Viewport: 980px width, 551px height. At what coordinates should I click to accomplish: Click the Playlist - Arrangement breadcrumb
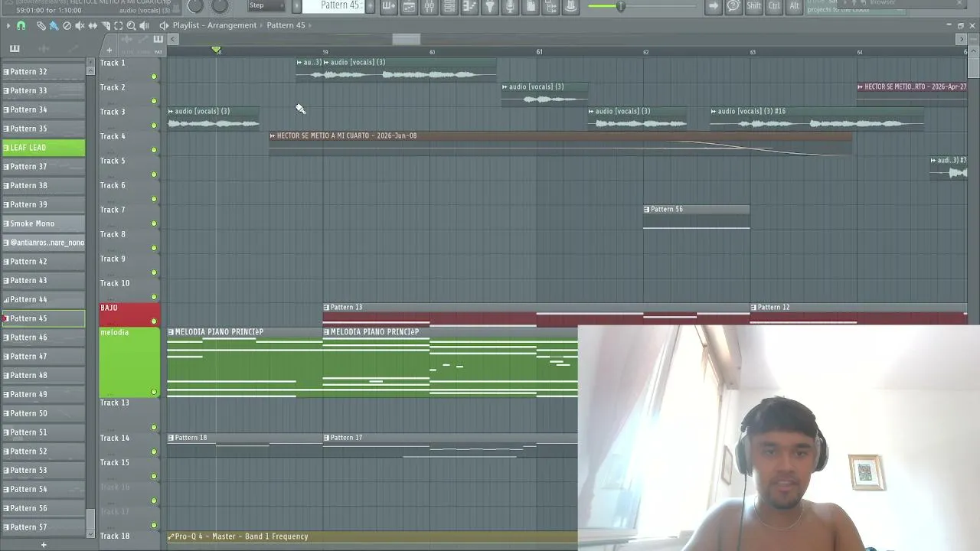coord(214,25)
